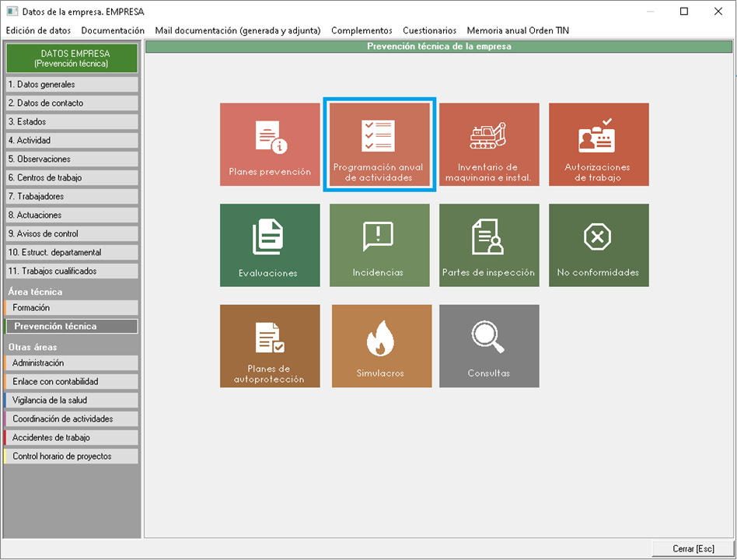Open the Planes de autoprotección tile

coord(270,346)
